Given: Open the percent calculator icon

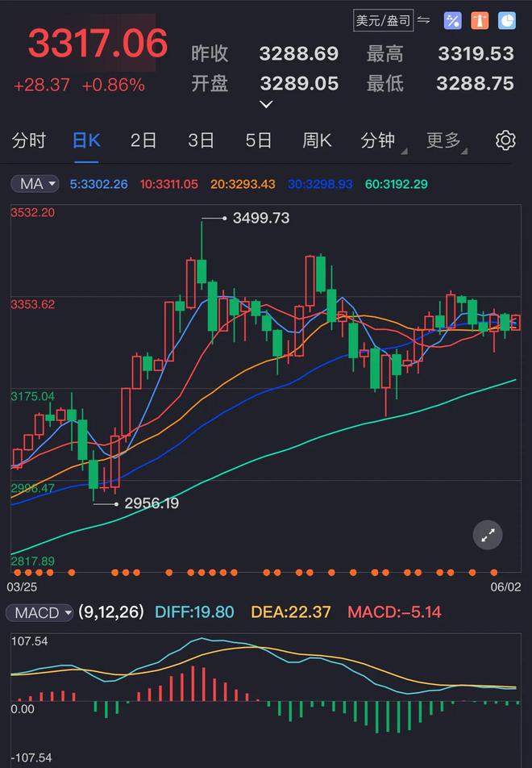Looking at the screenshot, I should pyautogui.click(x=452, y=21).
